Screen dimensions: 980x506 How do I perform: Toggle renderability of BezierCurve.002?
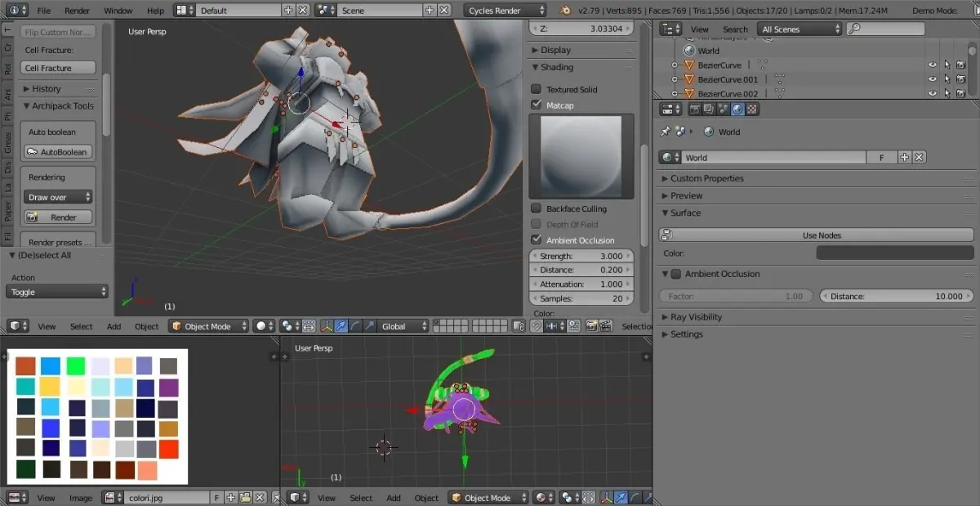pyautogui.click(x=961, y=93)
